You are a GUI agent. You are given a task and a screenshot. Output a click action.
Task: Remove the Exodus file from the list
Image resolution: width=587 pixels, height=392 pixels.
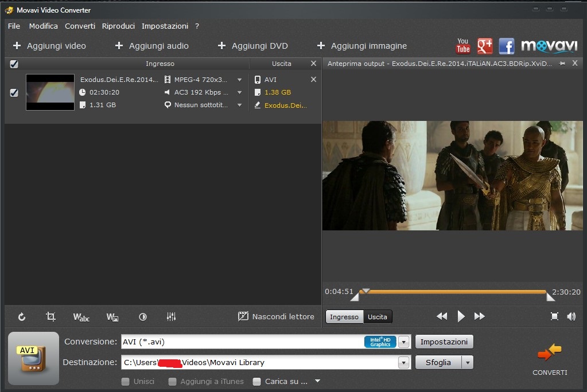tap(313, 79)
